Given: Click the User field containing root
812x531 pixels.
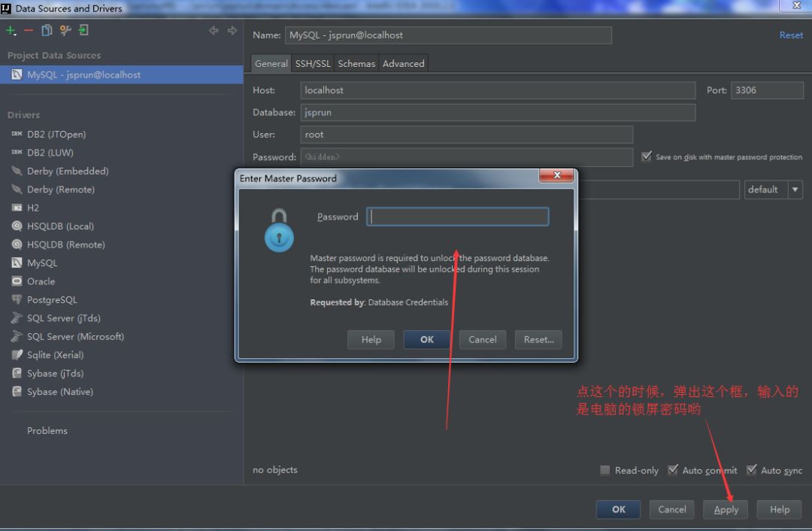Looking at the screenshot, I should [467, 135].
